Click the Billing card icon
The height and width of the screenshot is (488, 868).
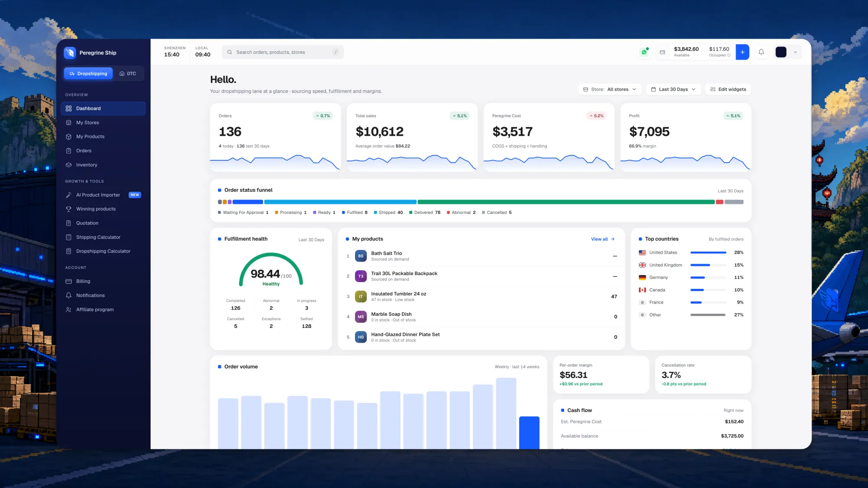(x=69, y=282)
